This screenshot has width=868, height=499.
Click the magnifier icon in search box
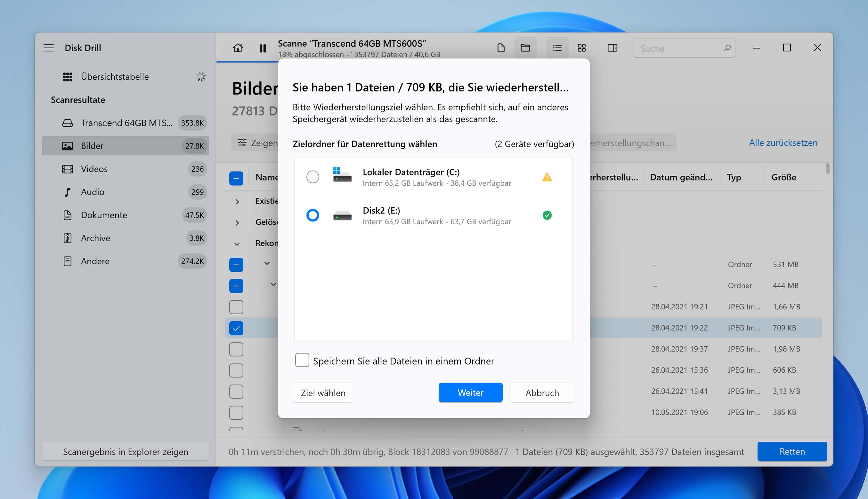727,48
